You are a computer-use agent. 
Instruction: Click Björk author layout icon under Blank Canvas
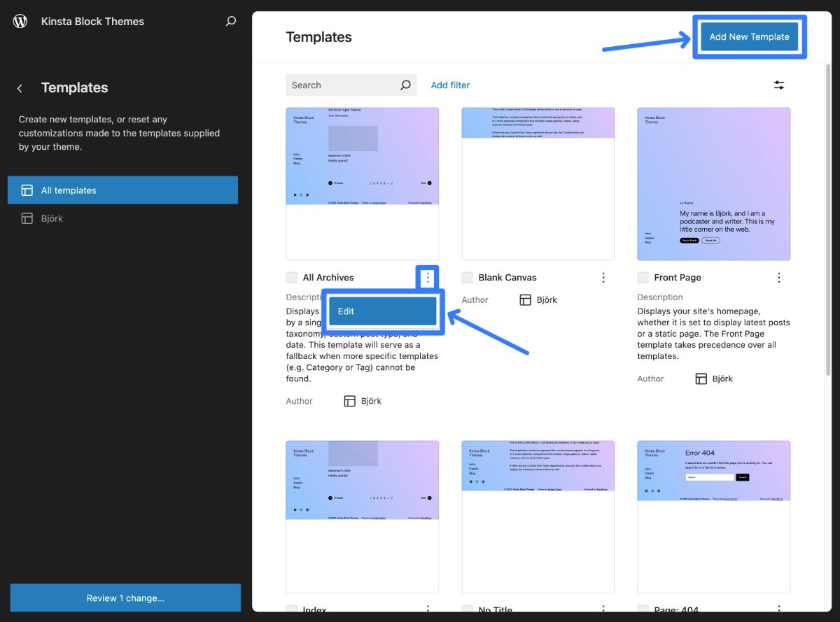[526, 300]
